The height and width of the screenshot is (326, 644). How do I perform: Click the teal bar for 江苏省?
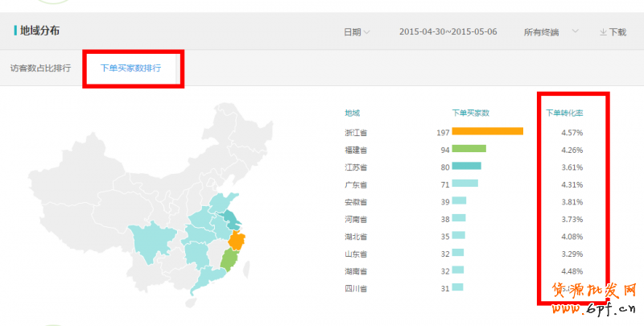coord(466,167)
